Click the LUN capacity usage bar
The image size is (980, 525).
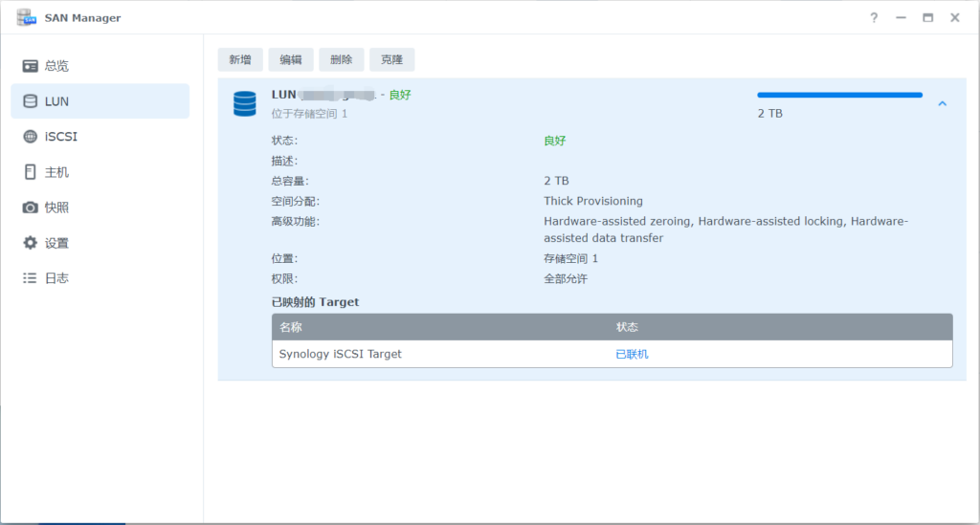click(x=839, y=95)
